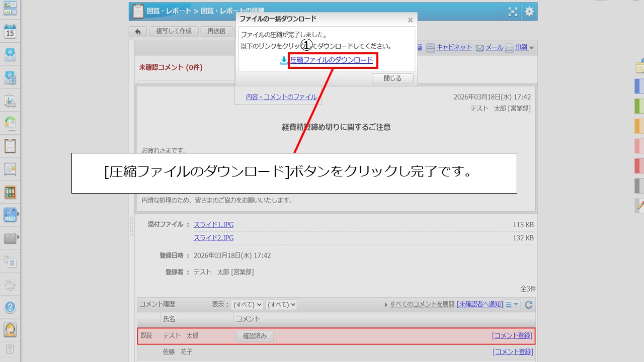Click the blue question mark help icon

tap(10, 307)
